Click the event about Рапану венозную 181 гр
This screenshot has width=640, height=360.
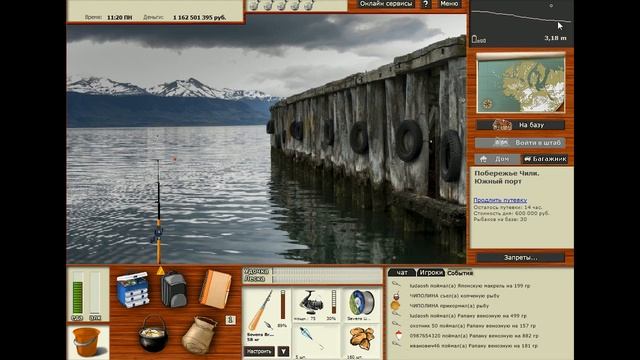coord(473,346)
